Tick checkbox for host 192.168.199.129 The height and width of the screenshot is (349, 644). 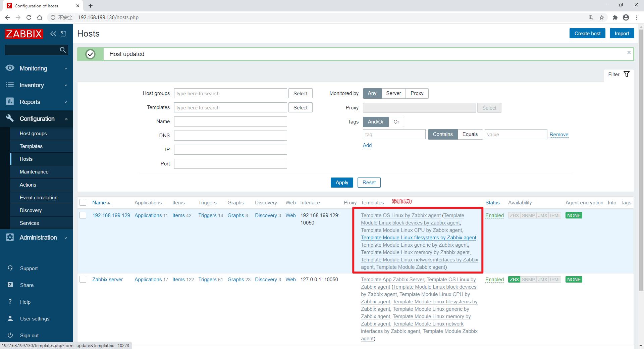pos(83,215)
